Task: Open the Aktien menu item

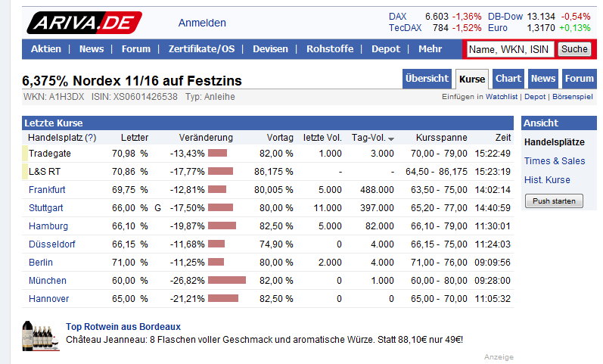Action: point(46,49)
